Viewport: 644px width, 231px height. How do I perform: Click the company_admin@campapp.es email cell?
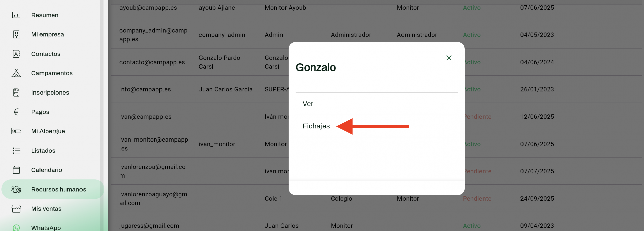click(x=153, y=35)
